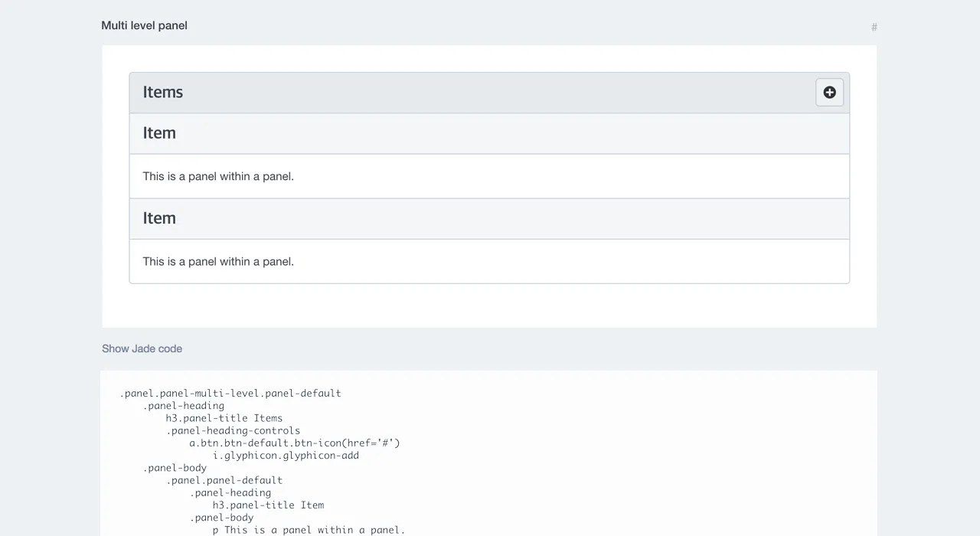The width and height of the screenshot is (980, 536).
Task: Click the code line 'h3.panel-title Item'
Action: coord(268,505)
